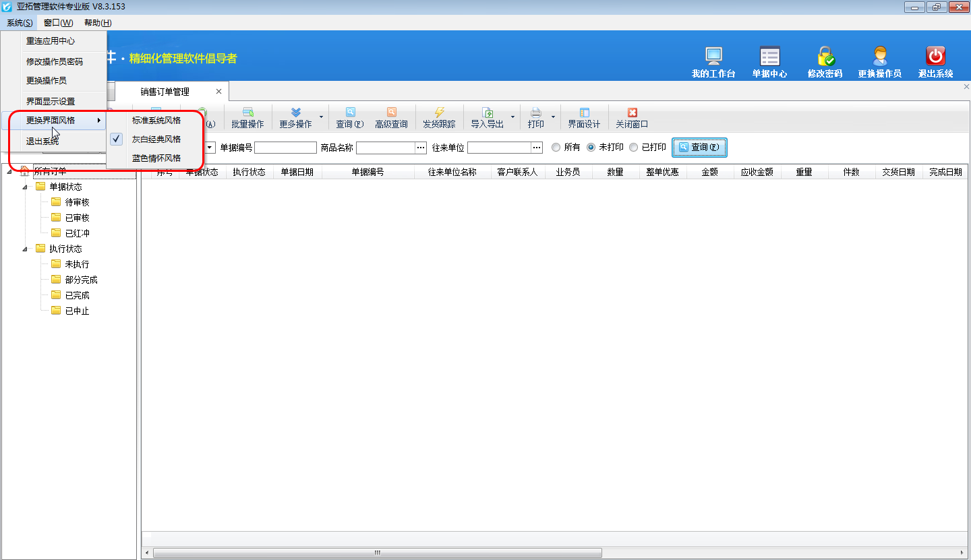The height and width of the screenshot is (560, 971).
Task: Choose 标准系统风格 in the style submenu
Action: click(x=156, y=121)
